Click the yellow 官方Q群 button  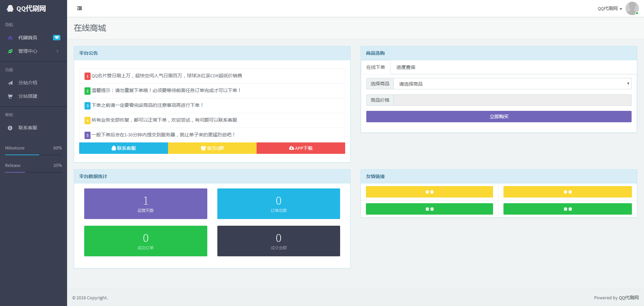pos(212,148)
